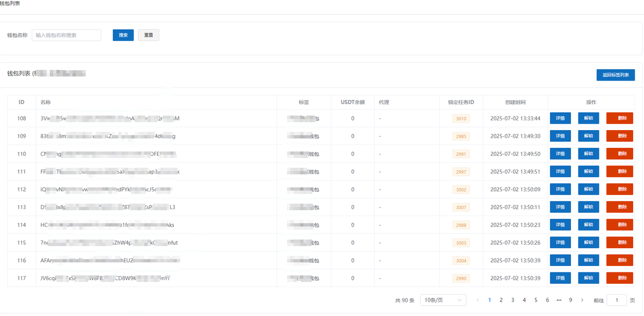Go to the next page arrow

coord(582,300)
